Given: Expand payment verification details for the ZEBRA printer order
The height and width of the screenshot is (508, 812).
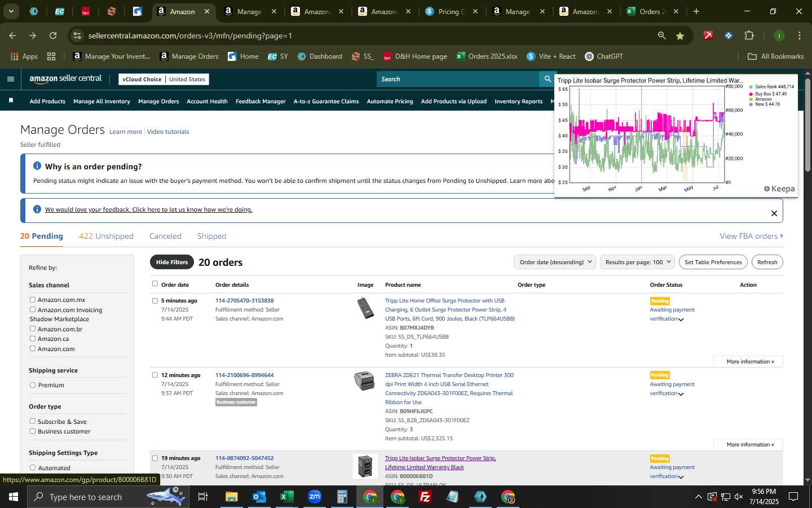Looking at the screenshot, I should (x=681, y=394).
